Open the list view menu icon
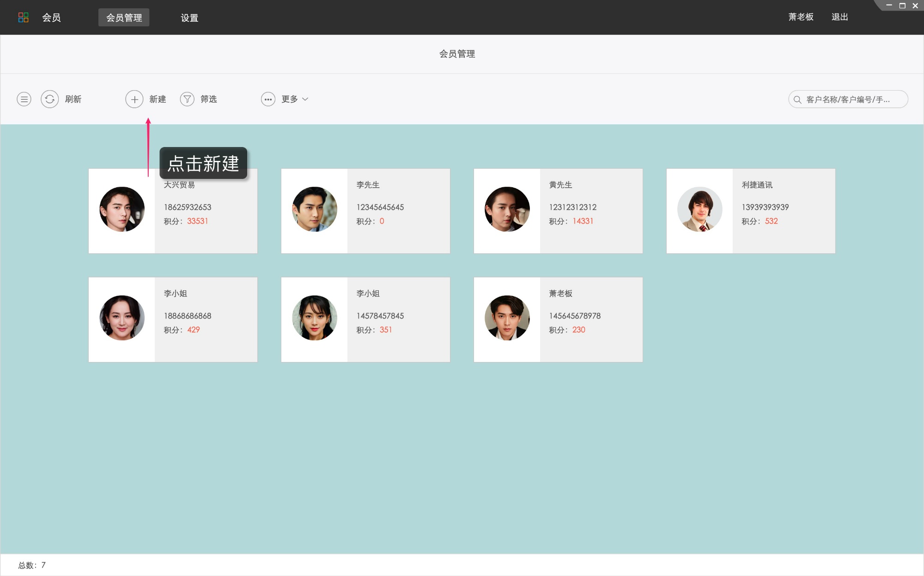The width and height of the screenshot is (924, 576). [x=24, y=99]
